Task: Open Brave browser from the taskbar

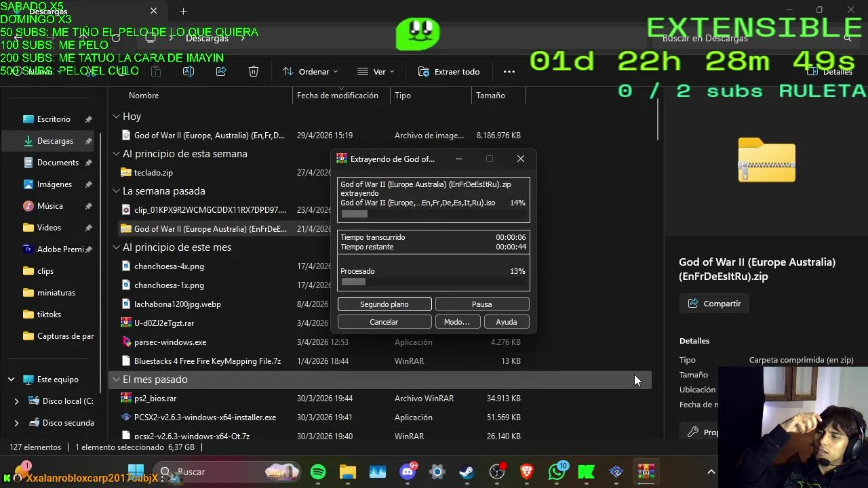Action: coord(527,472)
